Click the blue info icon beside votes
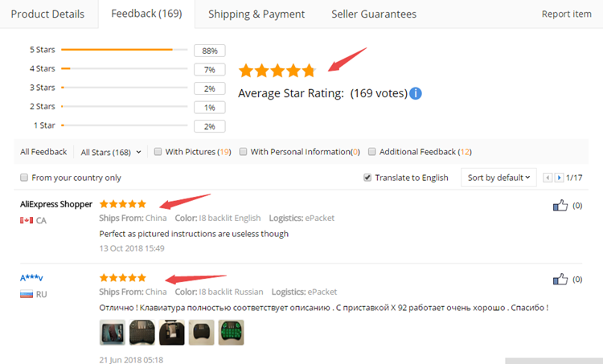Viewport: 603px width, 364px height. (x=416, y=93)
